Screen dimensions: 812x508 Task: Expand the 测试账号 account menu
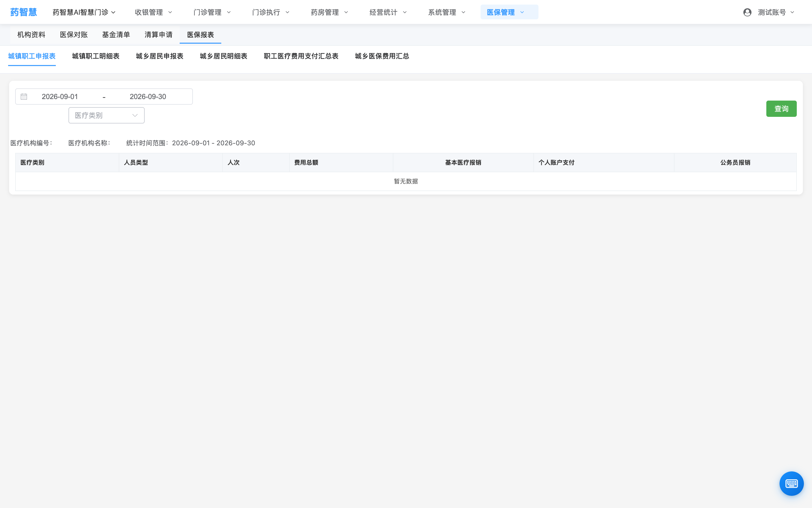coord(776,12)
